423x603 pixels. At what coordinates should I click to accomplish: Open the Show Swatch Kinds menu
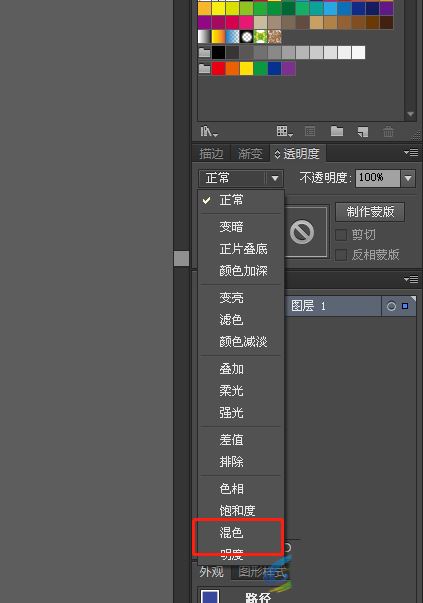coord(285,132)
